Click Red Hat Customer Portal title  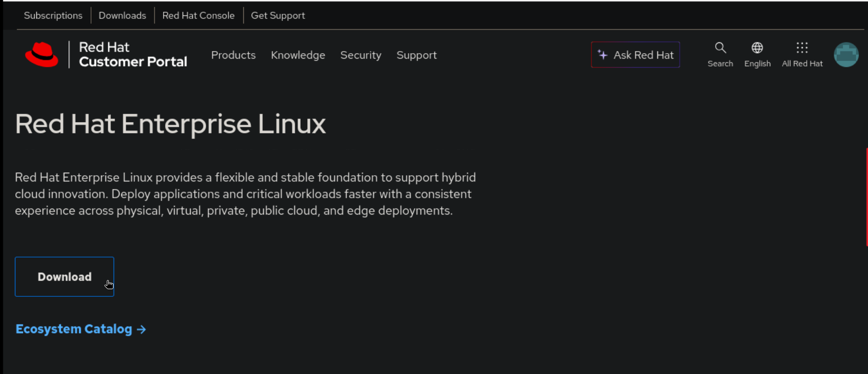click(x=133, y=55)
